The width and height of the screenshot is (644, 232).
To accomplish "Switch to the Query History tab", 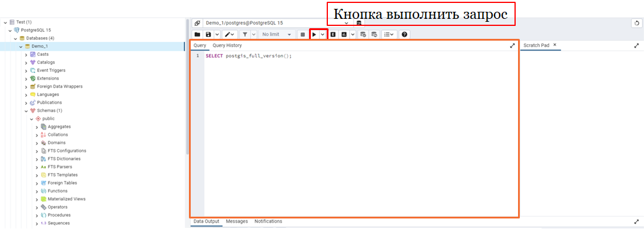I will pyautogui.click(x=227, y=45).
